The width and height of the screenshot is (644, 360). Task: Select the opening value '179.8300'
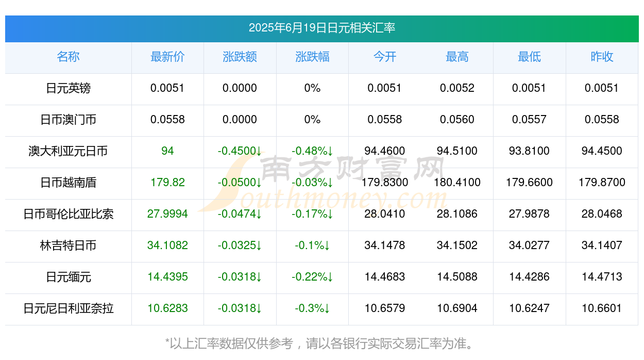(x=385, y=183)
